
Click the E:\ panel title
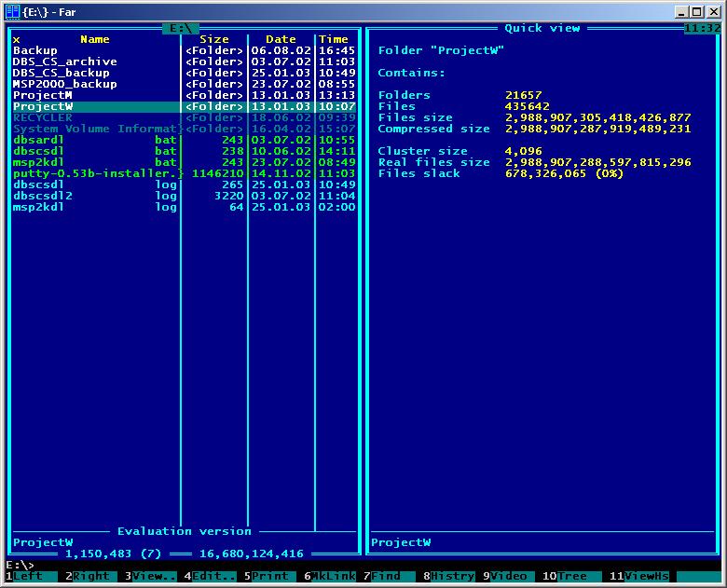[181, 28]
